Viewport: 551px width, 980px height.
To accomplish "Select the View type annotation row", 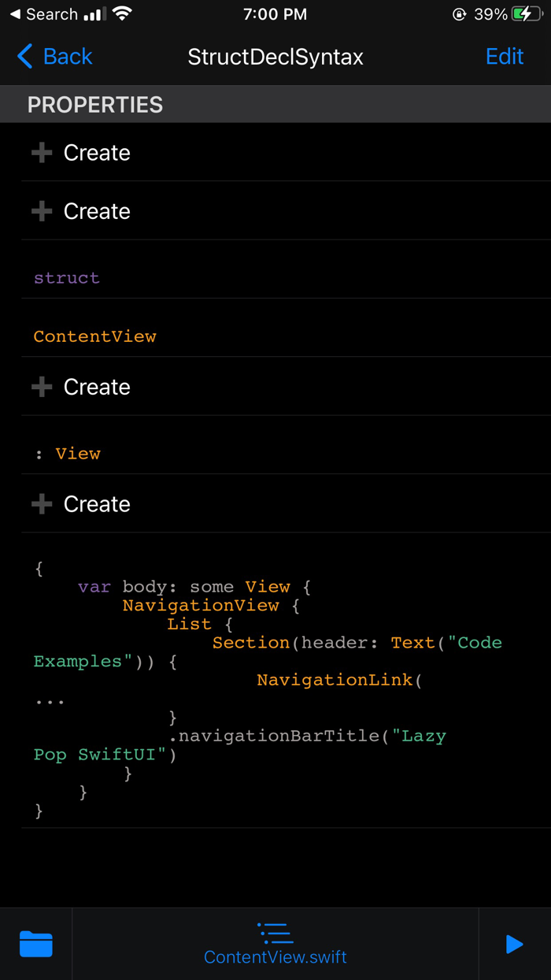I will (x=69, y=453).
